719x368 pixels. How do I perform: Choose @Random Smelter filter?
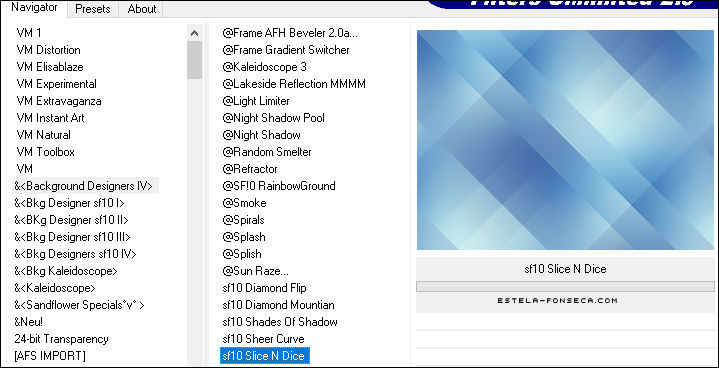coord(267,152)
